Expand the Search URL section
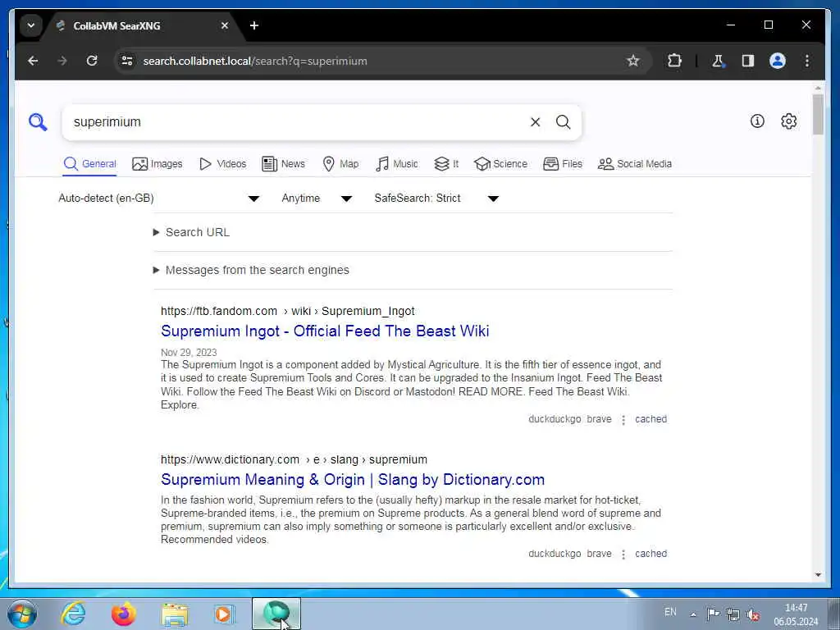840x630 pixels. (192, 232)
